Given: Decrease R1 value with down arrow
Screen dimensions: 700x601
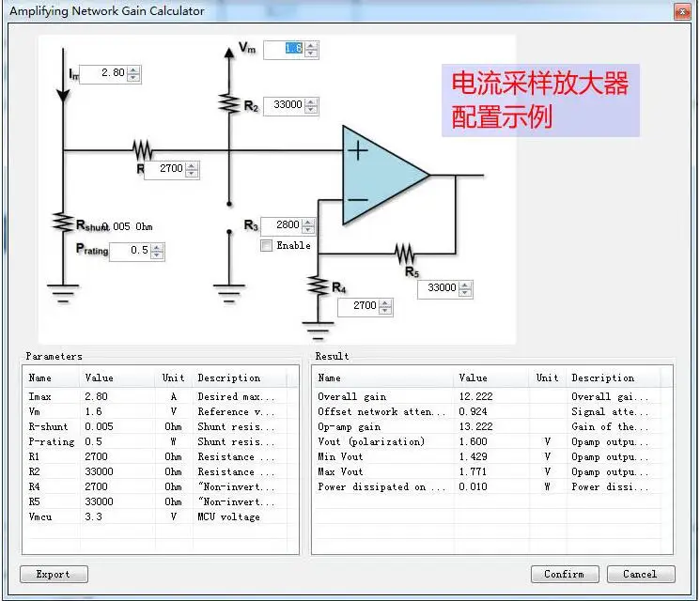Looking at the screenshot, I should pyautogui.click(x=192, y=173).
